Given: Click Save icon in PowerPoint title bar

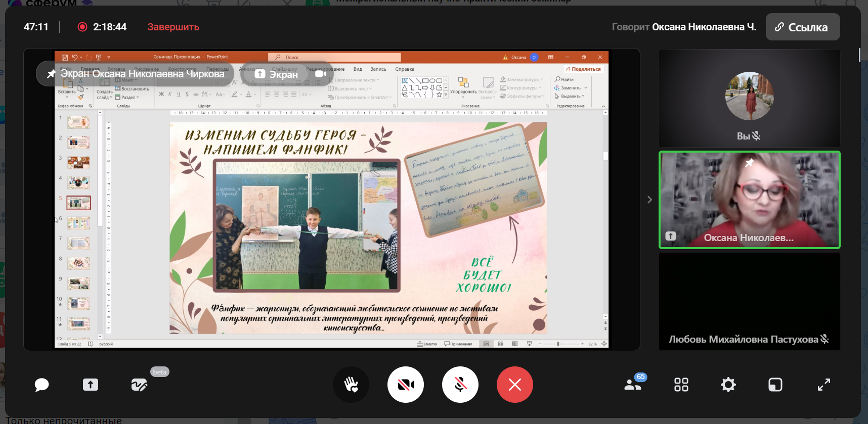Looking at the screenshot, I should tap(65, 58).
